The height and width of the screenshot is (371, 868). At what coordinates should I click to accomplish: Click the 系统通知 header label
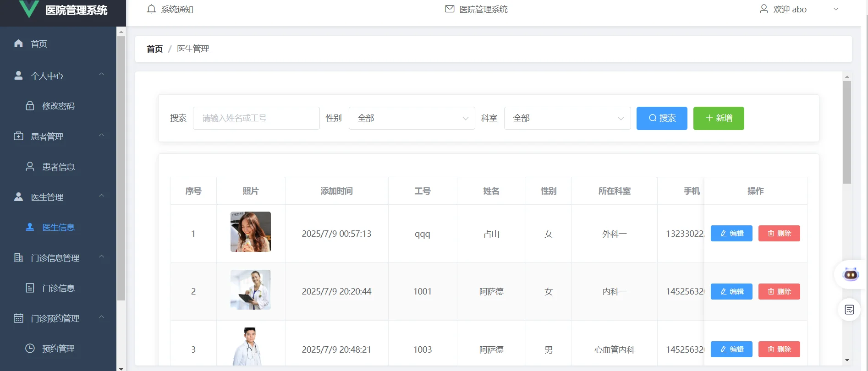click(177, 10)
